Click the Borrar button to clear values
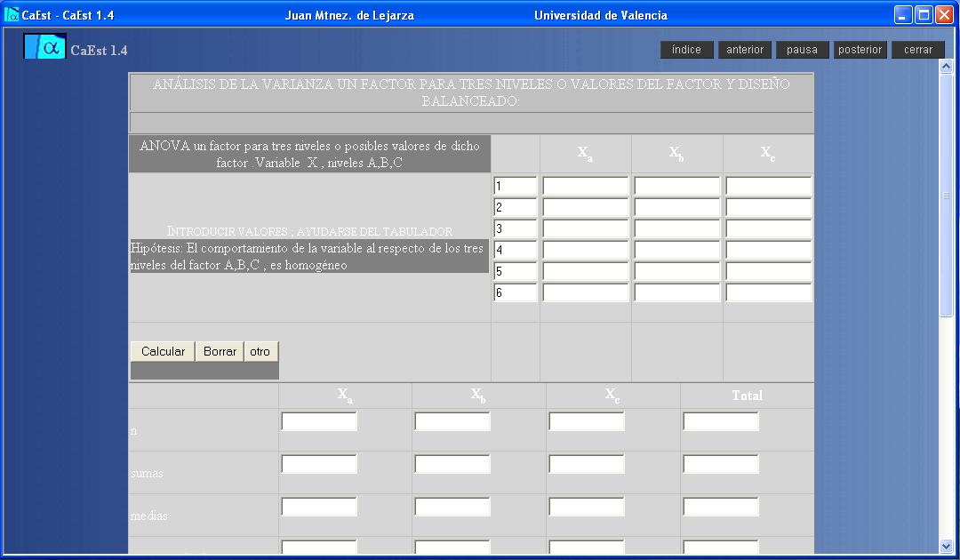Image resolution: width=960 pixels, height=560 pixels. [x=220, y=351]
